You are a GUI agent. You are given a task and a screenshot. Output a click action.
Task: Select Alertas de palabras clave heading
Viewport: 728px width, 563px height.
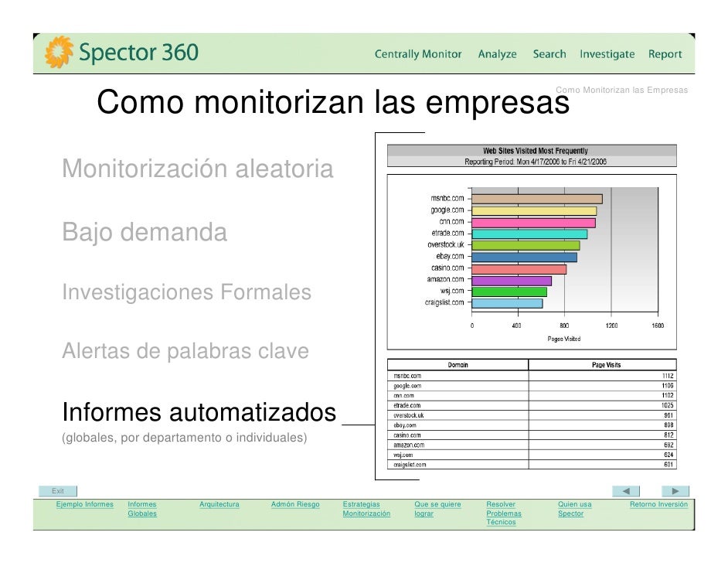[x=185, y=350]
